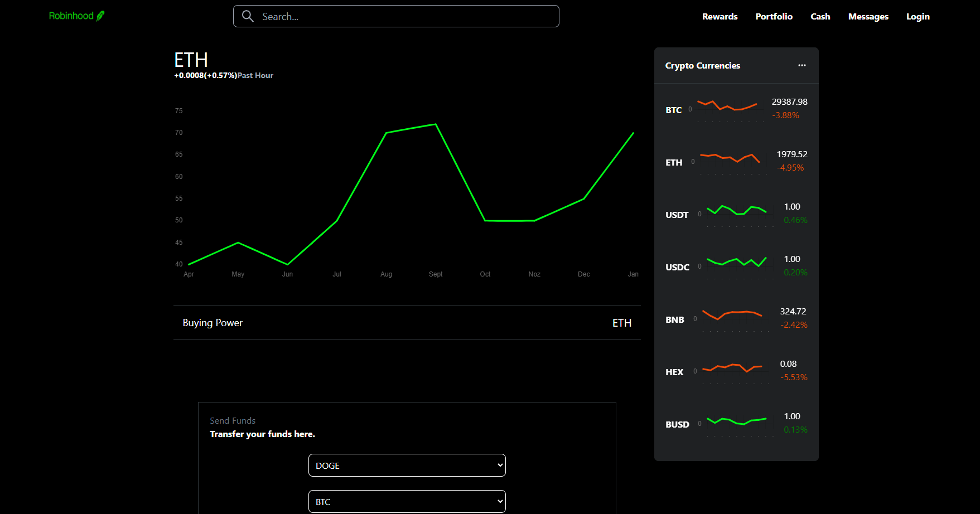Click the Crypto Currencies panel heading
This screenshot has height=514, width=980.
click(702, 66)
